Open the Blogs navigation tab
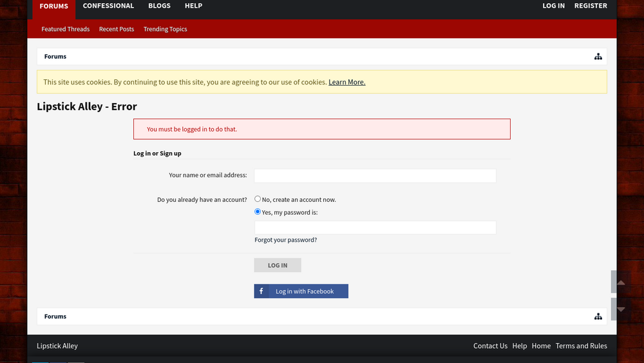This screenshot has height=363, width=644. click(x=159, y=6)
